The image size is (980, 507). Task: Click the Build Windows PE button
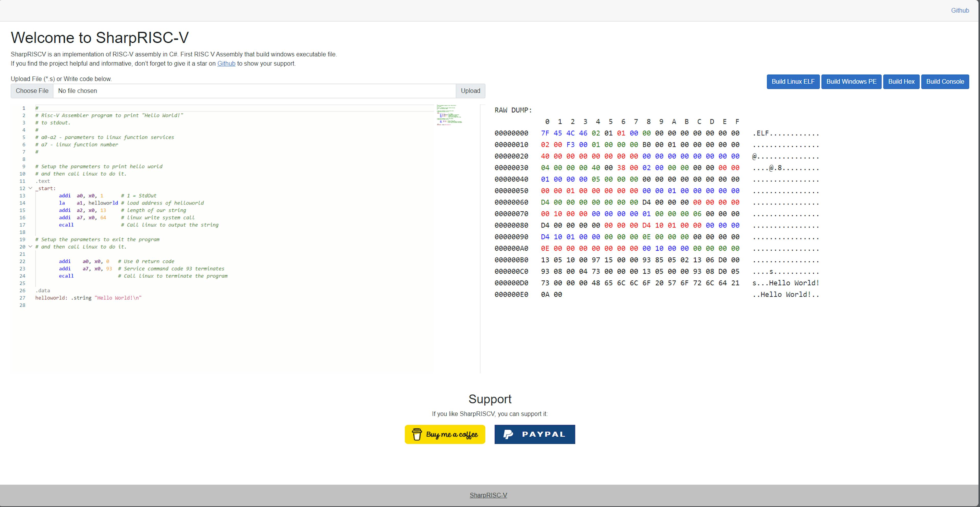pyautogui.click(x=851, y=81)
